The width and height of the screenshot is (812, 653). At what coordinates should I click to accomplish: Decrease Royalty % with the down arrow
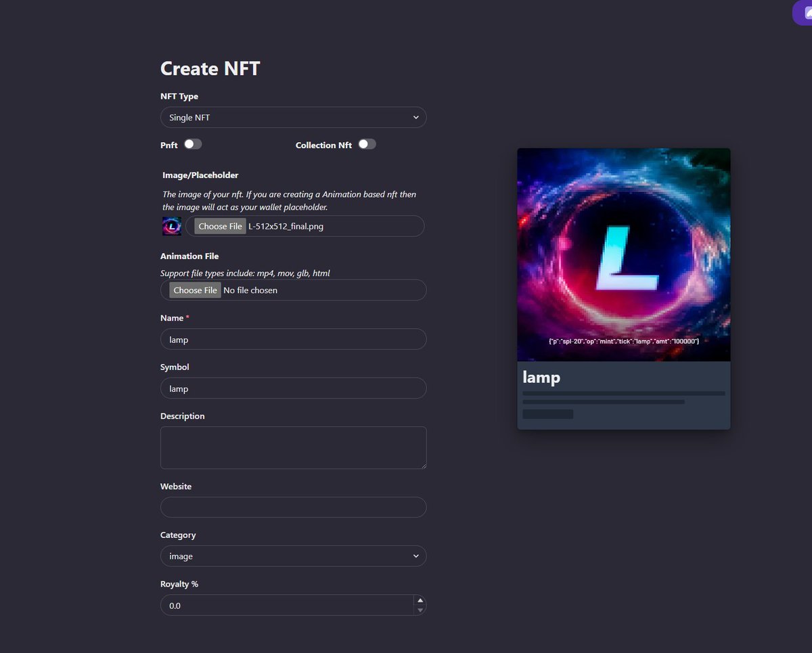420,610
